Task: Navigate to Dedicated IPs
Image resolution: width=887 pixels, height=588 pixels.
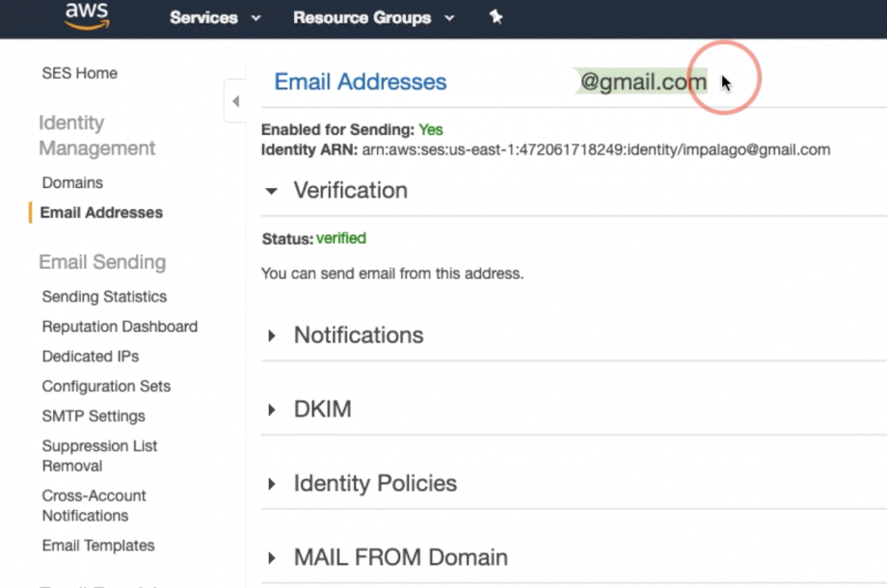Action: click(90, 357)
